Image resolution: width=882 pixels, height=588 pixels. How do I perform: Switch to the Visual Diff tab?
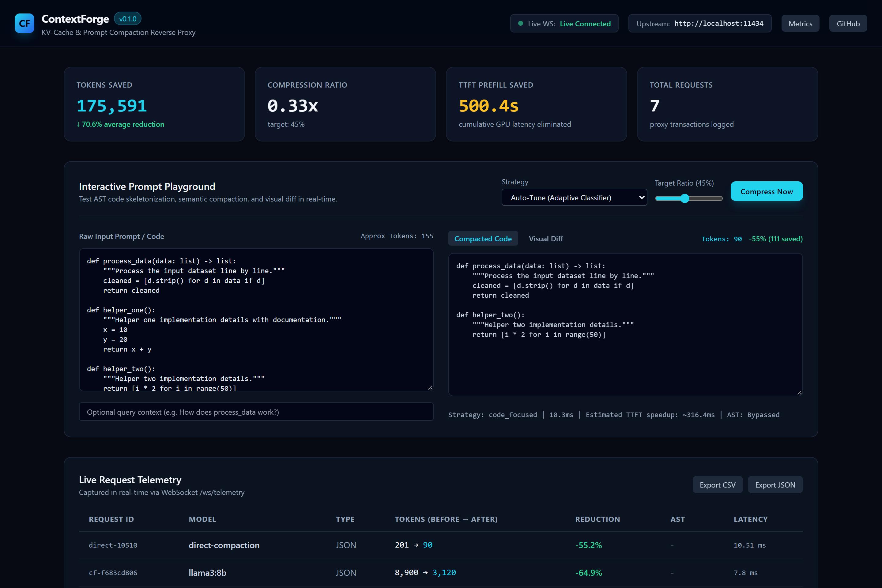[546, 239]
